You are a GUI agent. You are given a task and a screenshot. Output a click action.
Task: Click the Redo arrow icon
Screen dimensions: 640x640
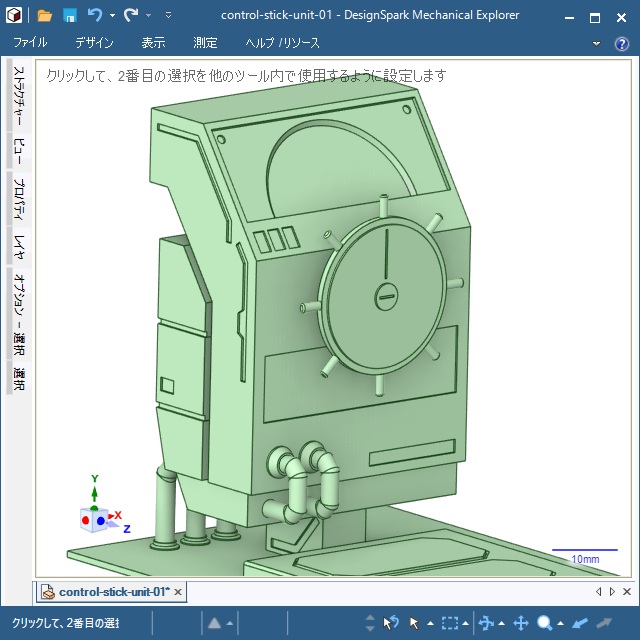coord(131,16)
